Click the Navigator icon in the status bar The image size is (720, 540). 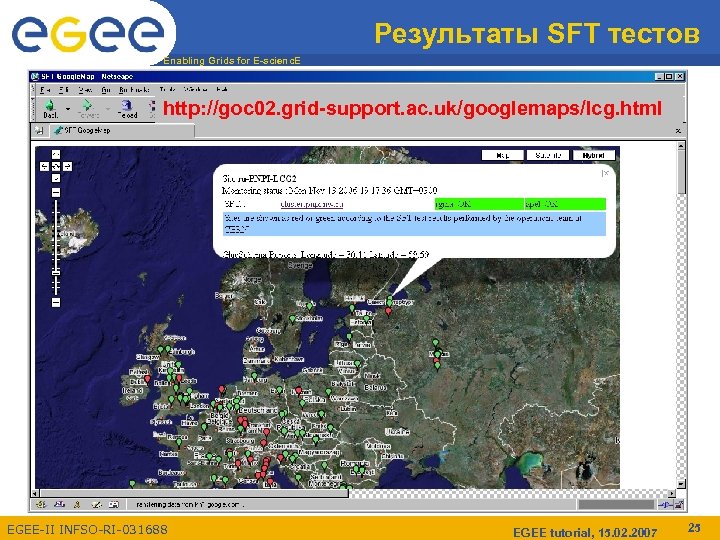point(41,505)
